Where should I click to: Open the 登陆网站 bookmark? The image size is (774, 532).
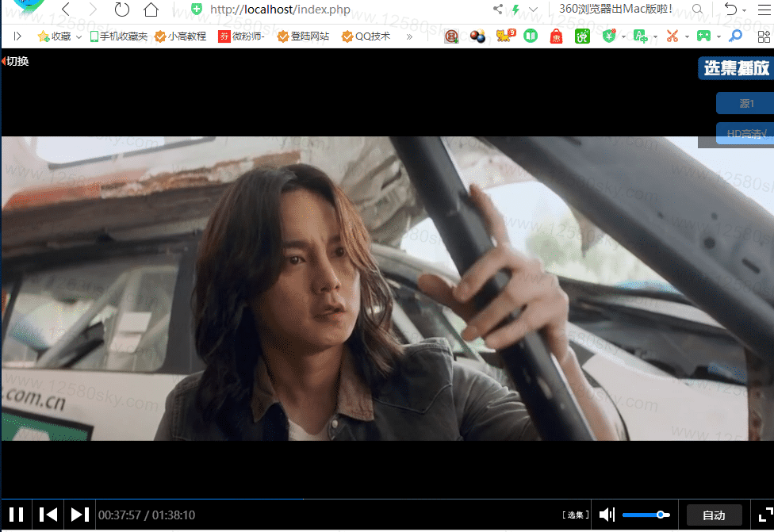303,36
